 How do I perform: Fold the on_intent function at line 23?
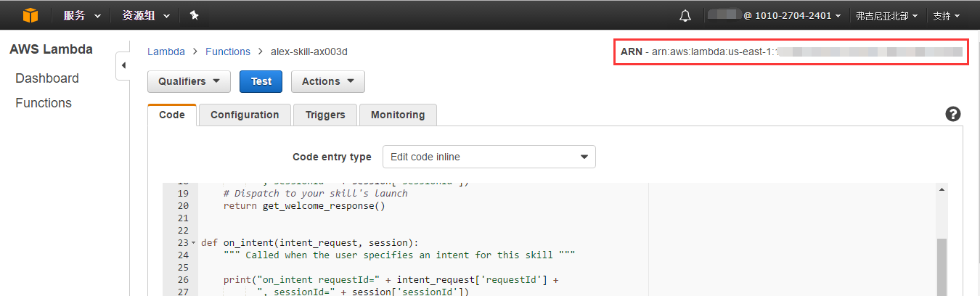pyautogui.click(x=193, y=242)
